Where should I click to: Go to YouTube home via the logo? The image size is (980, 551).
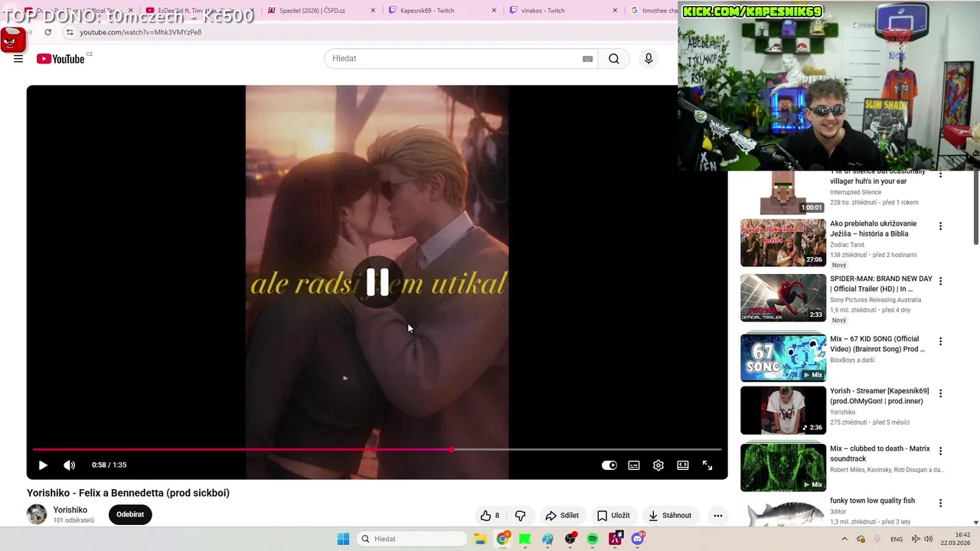pos(60,59)
